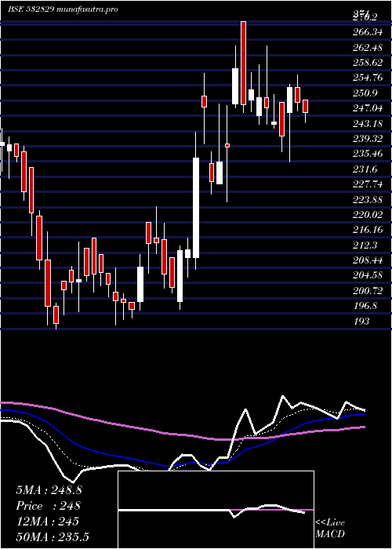Click the 50MA : 235.5 value

tap(52, 536)
